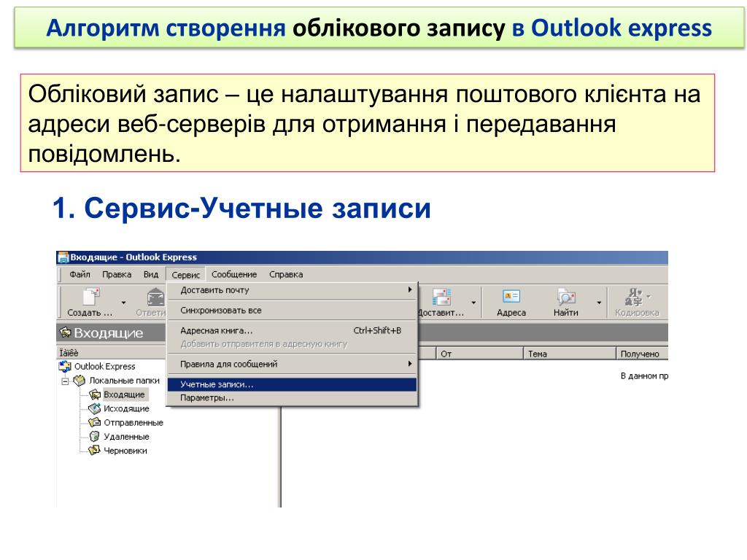Open the dropdown arrow next to Кодировка

[649, 297]
